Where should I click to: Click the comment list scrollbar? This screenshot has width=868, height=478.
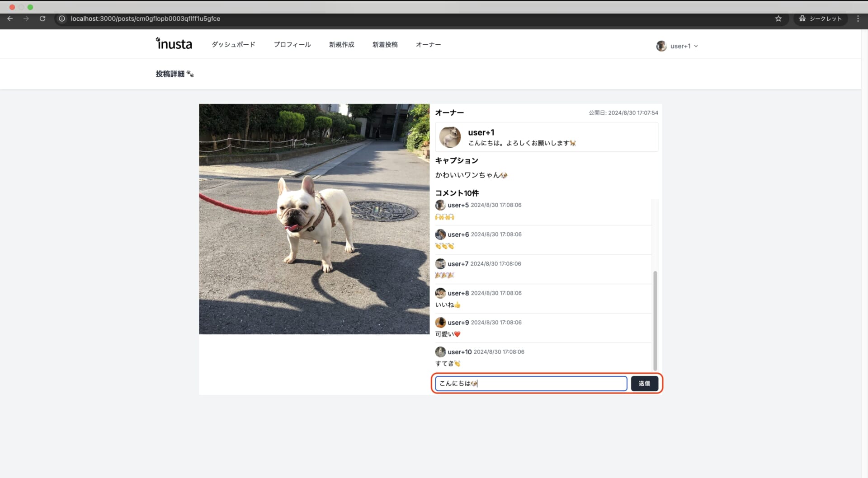pyautogui.click(x=655, y=321)
